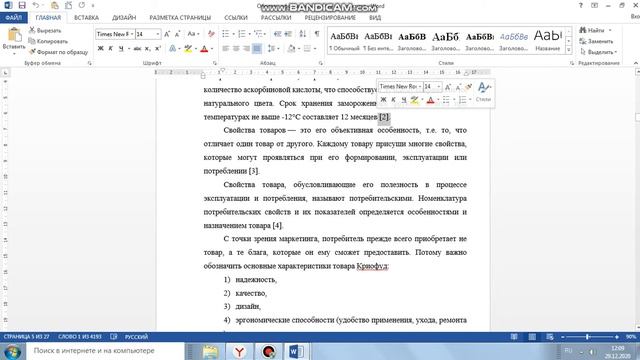Align text left in ribbon
Viewport: 640px width, 360px height.
[x=226, y=49]
